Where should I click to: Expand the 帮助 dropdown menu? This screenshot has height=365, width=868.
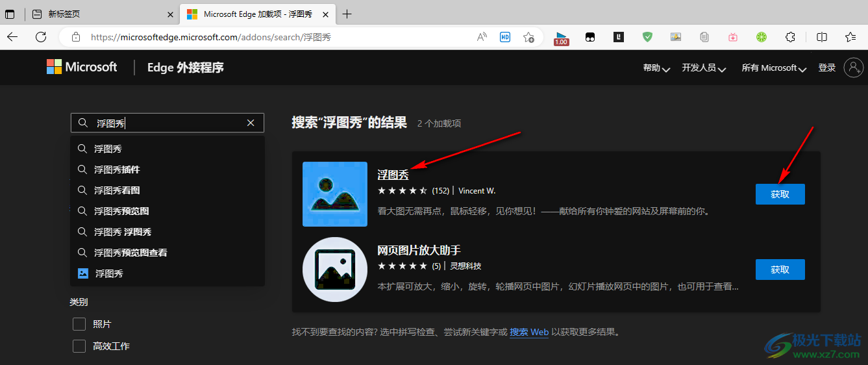coord(656,68)
